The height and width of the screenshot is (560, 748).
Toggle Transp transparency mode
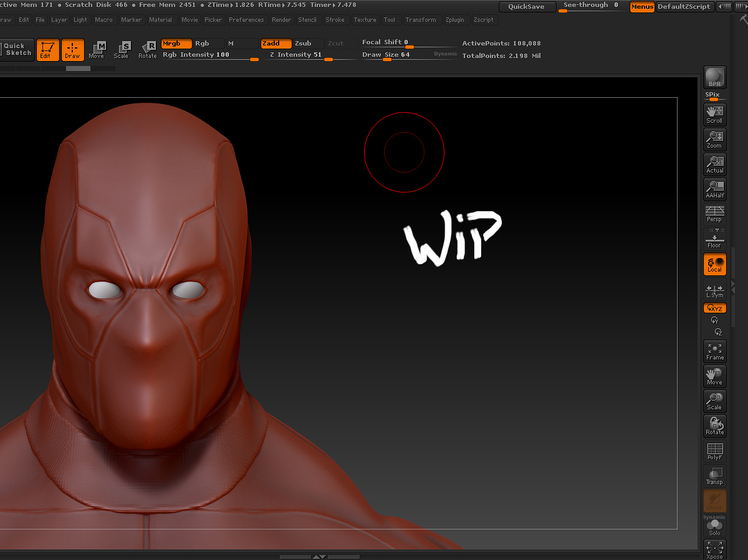(x=714, y=476)
